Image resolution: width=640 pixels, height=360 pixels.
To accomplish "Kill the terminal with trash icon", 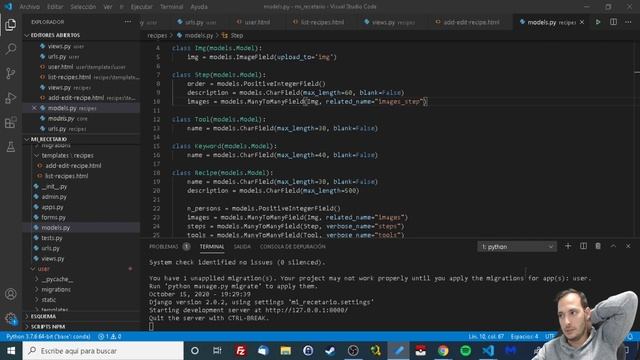I will 598,246.
